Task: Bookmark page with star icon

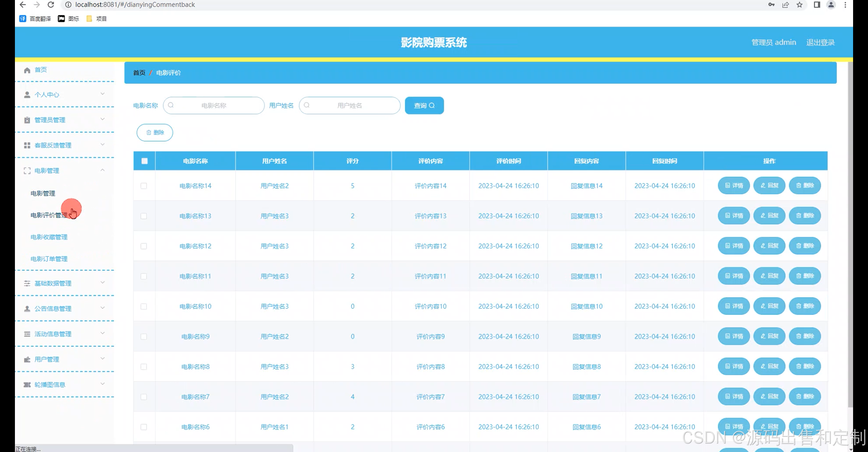Action: (x=800, y=5)
